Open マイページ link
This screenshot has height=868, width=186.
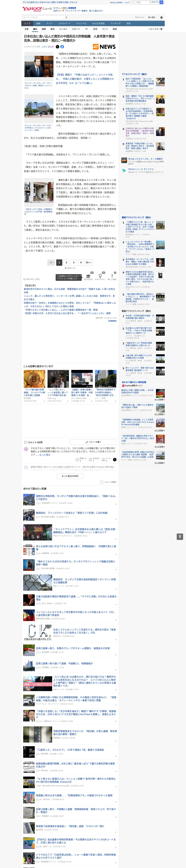tap(139, 18)
